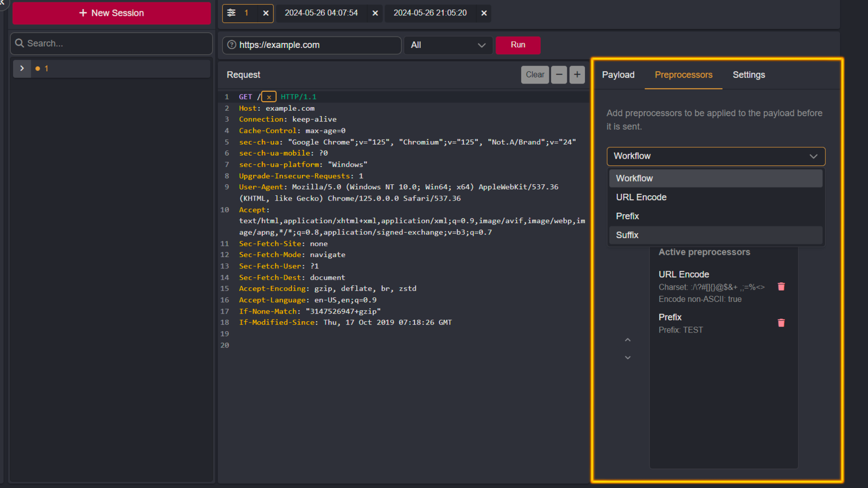The image size is (868, 488).
Task: Click the decrease payload counter icon
Action: point(559,75)
